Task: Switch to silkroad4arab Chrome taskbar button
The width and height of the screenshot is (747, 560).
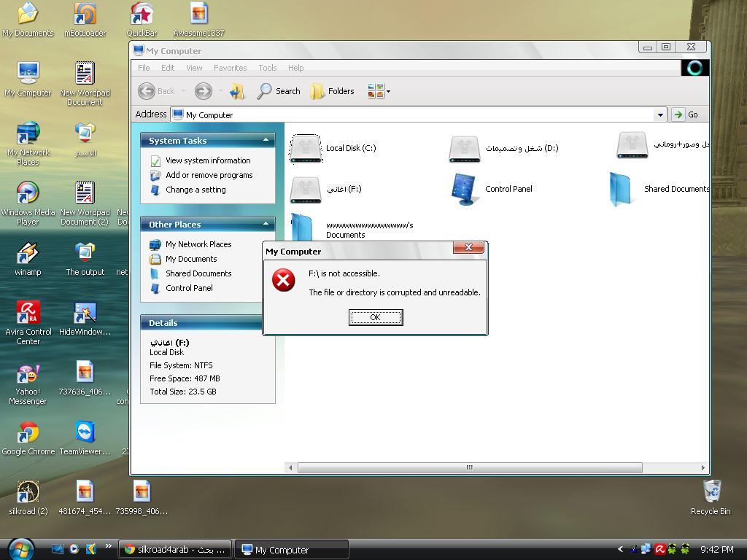Action: click(175, 550)
